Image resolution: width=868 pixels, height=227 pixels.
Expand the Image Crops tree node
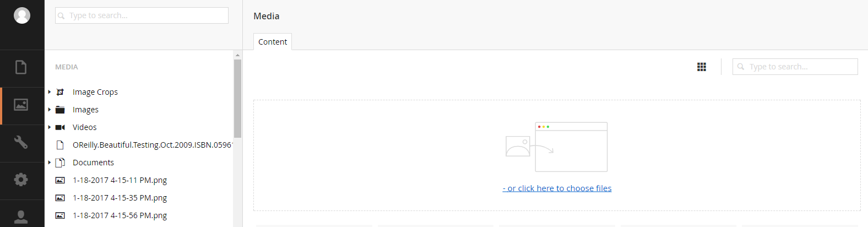[50, 92]
